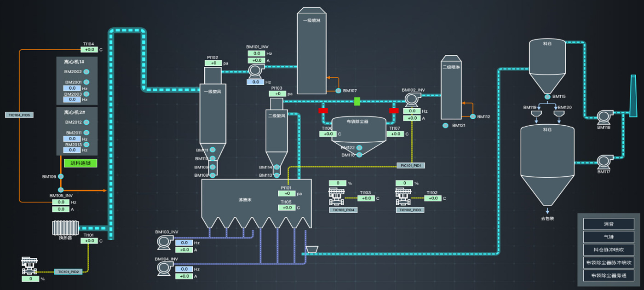Click the BM104_INV fan icon
The width and height of the screenshot is (644, 290).
(163, 268)
